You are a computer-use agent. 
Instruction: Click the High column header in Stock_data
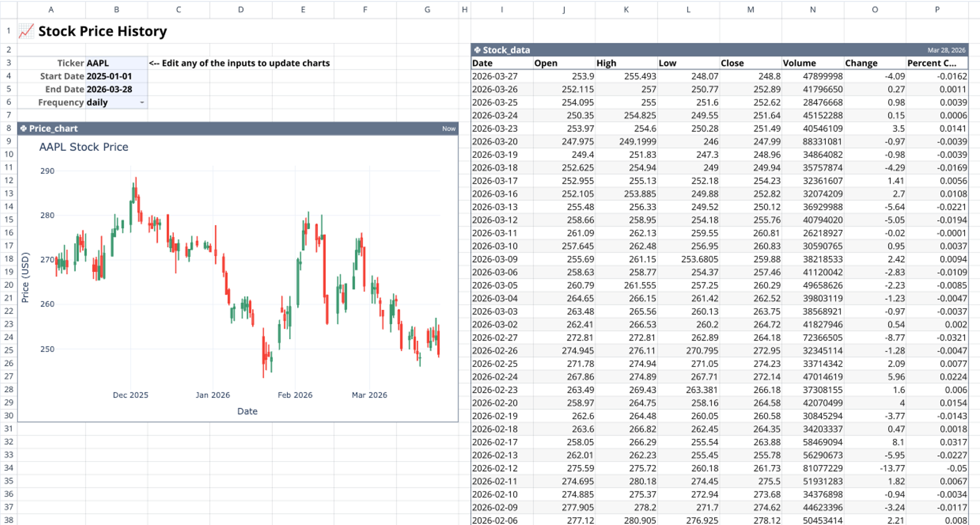click(x=626, y=63)
